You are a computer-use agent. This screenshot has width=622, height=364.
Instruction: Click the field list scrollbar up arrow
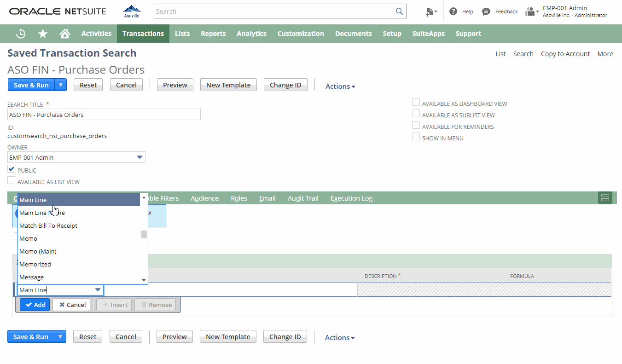[144, 197]
